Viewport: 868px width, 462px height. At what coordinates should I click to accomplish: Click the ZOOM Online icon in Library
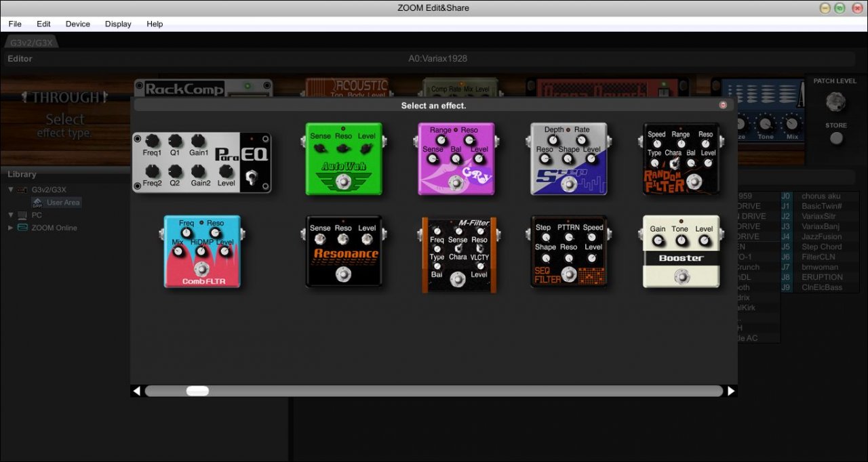[x=22, y=228]
